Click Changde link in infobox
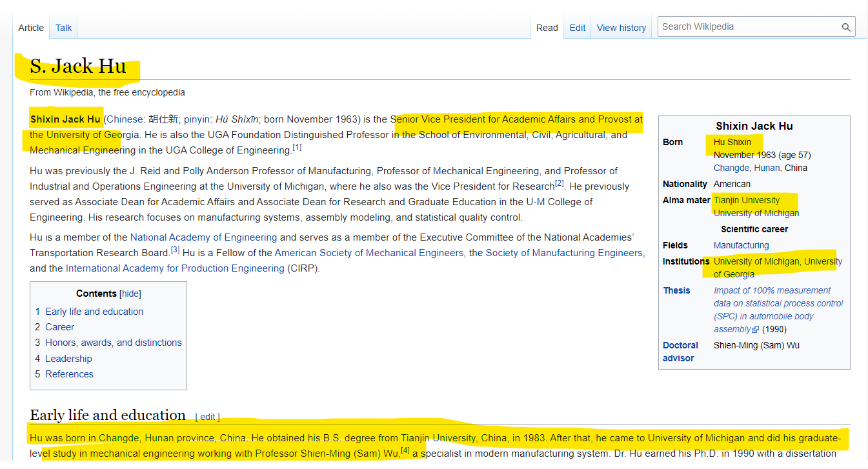Image resolution: width=868 pixels, height=469 pixels. pyautogui.click(x=731, y=168)
